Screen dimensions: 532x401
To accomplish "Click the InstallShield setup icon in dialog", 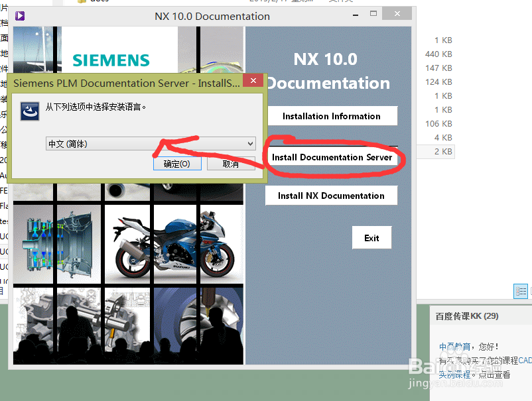I will [30, 111].
